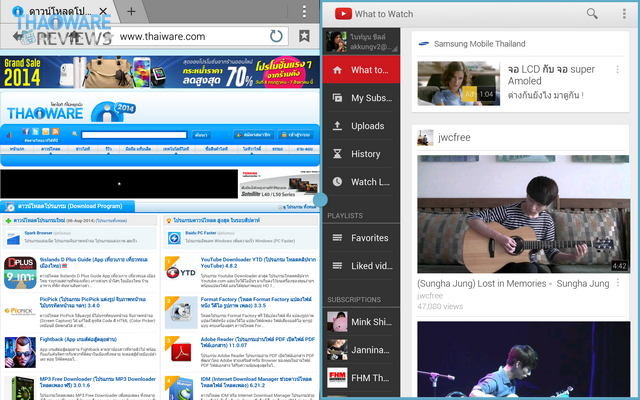Screen dimensions: 640x400
Task: Open the Jannina... subscription channel
Action: pyautogui.click(x=361, y=350)
